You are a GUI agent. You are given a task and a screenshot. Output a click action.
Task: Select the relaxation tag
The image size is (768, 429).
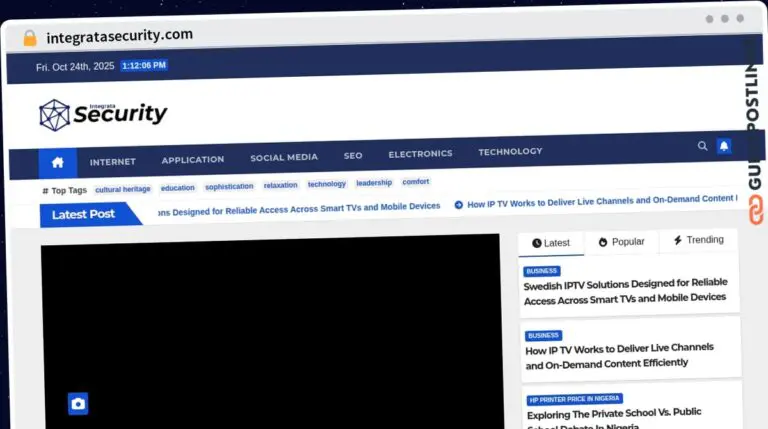[281, 185]
